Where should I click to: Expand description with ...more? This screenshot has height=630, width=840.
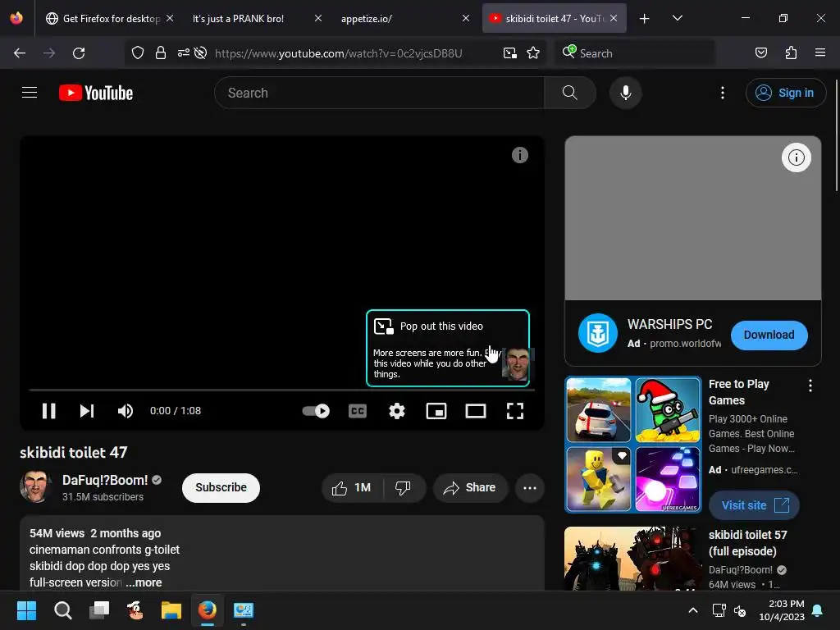tap(144, 582)
